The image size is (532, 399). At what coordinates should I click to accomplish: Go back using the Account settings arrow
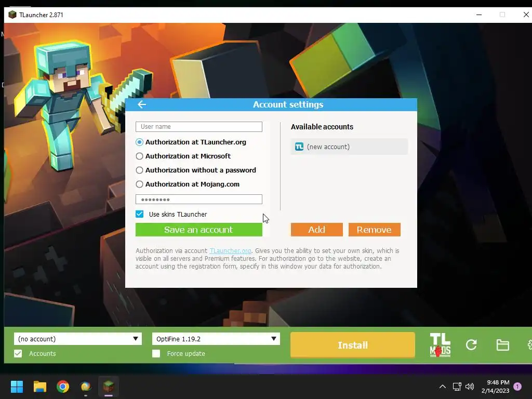(x=142, y=104)
